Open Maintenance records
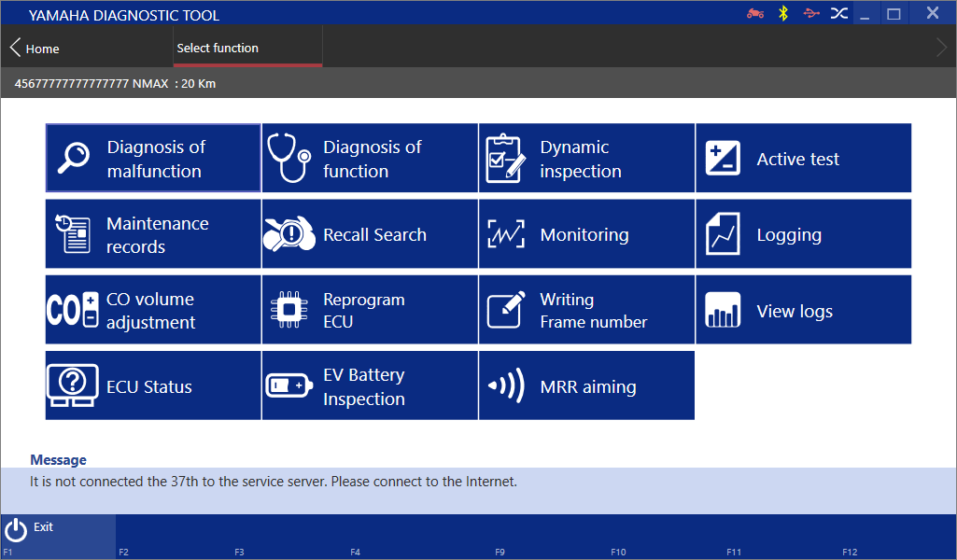The height and width of the screenshot is (560, 957). (x=153, y=233)
